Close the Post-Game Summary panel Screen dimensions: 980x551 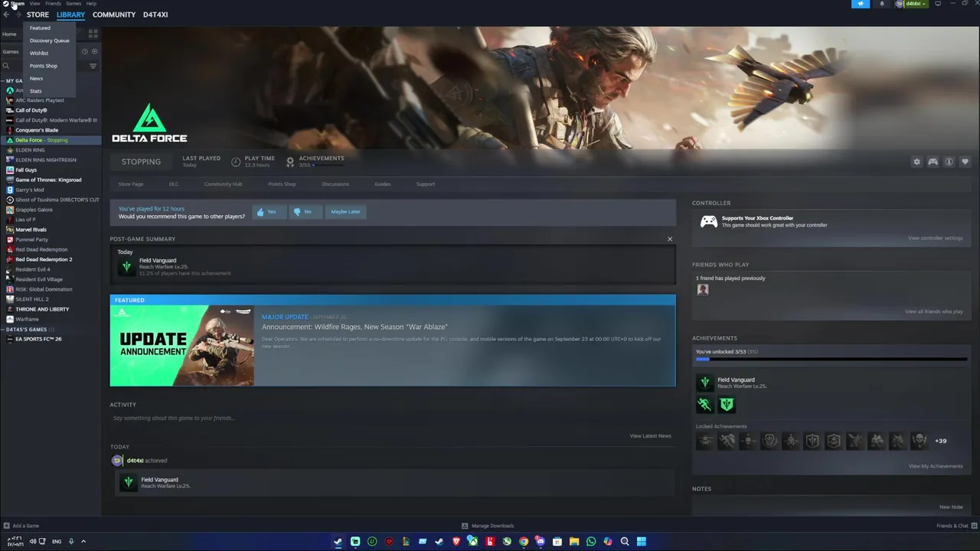[x=670, y=239]
